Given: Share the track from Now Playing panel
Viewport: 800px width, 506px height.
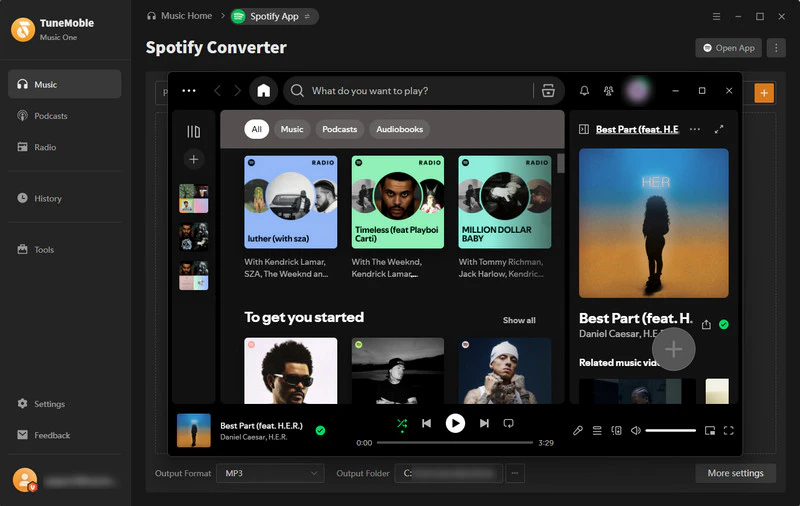Looking at the screenshot, I should (706, 324).
